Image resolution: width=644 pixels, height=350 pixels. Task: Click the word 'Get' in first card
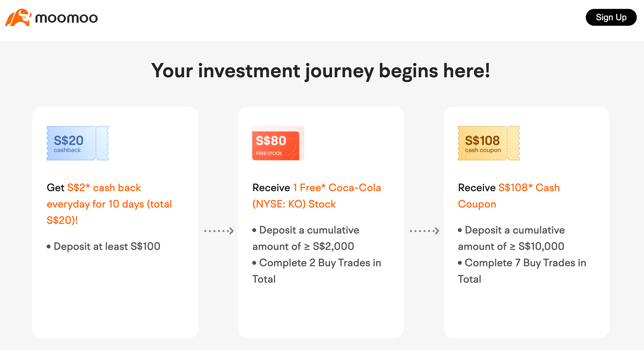point(55,187)
